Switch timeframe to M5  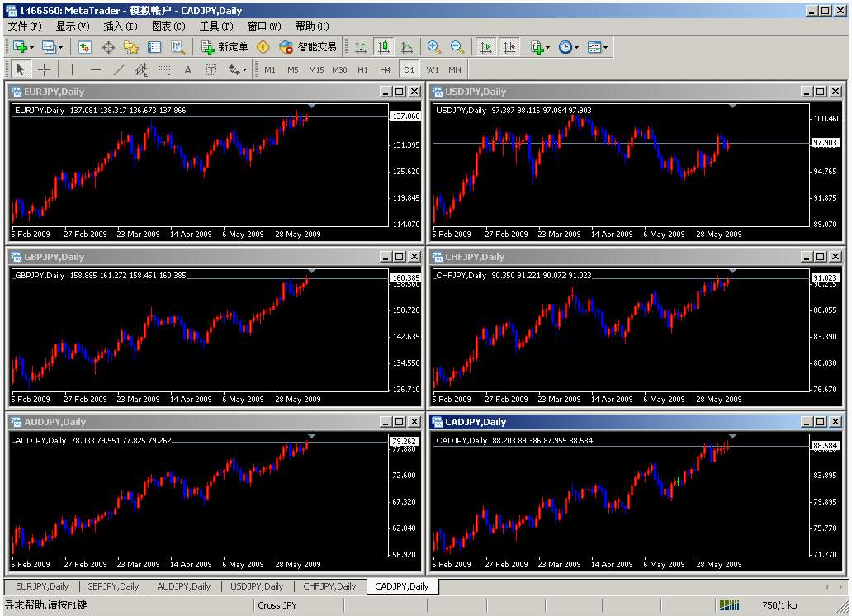(293, 69)
